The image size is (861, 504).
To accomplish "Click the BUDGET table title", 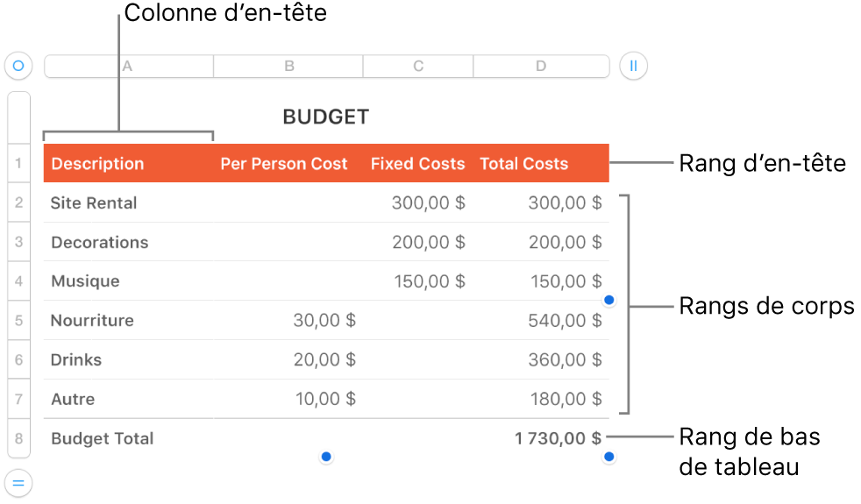I will [x=325, y=117].
